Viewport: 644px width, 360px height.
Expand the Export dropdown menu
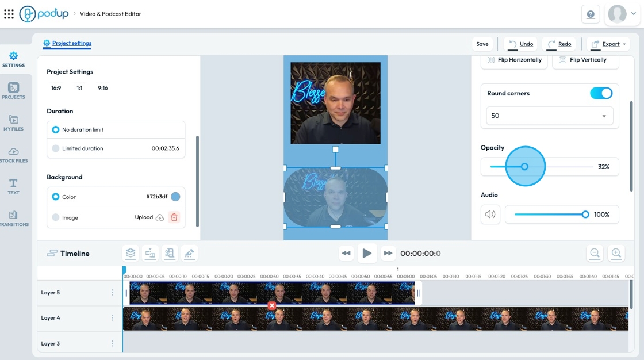click(608, 44)
